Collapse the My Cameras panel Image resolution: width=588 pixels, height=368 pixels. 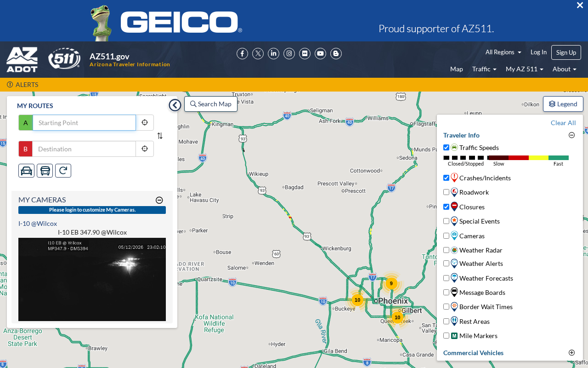tap(159, 200)
